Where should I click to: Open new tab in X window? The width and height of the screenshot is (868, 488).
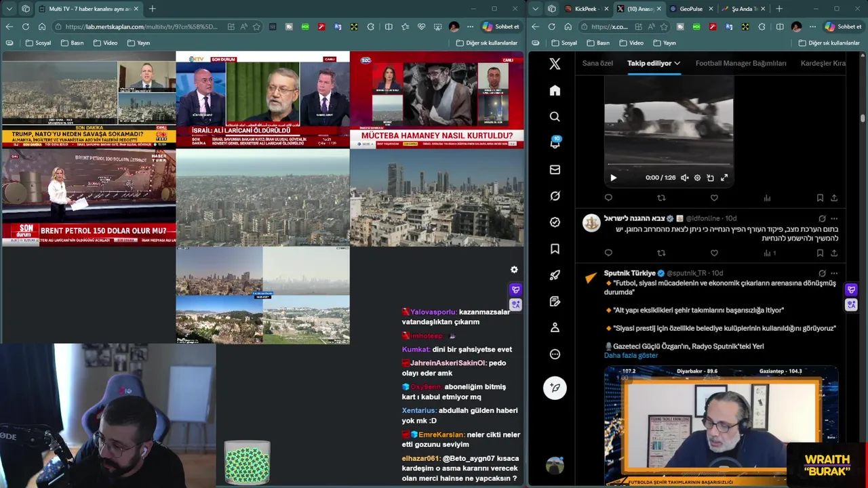pyautogui.click(x=778, y=9)
